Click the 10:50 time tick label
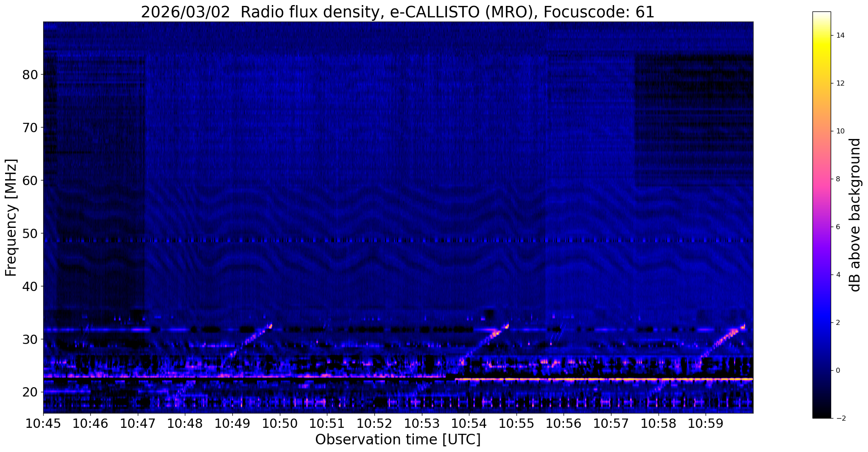Screen dimensions: 868x452 [x=280, y=423]
